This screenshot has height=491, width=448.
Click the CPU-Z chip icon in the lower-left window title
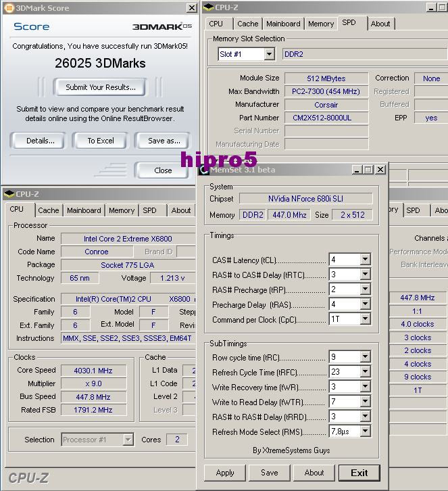(9, 194)
